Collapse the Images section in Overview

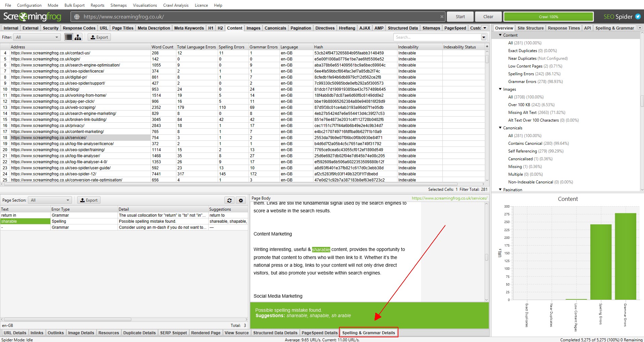[x=500, y=89]
